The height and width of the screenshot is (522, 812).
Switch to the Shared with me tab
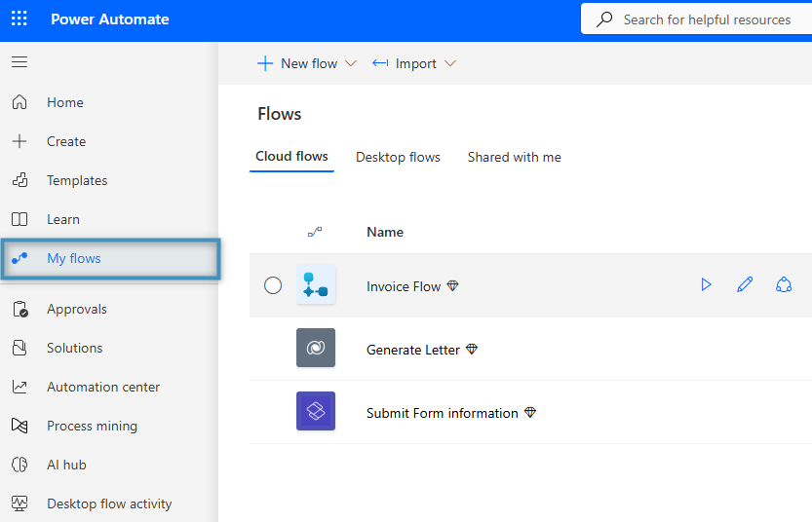[514, 157]
